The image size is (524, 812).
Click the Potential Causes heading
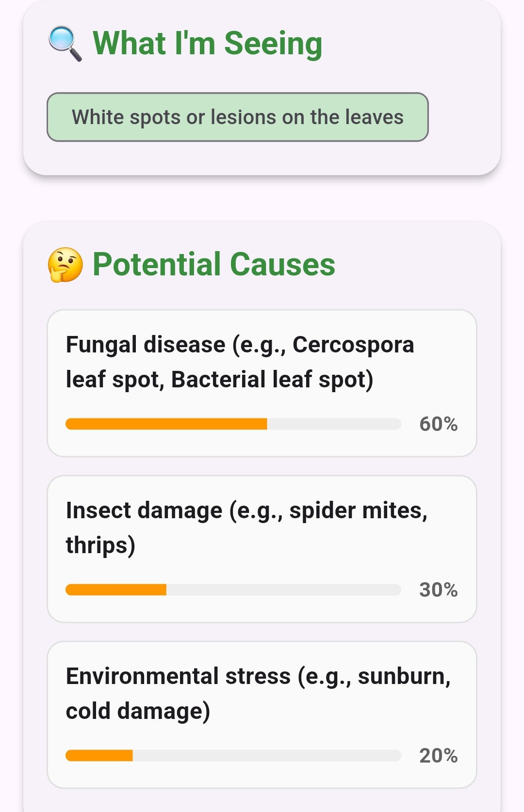pos(214,265)
